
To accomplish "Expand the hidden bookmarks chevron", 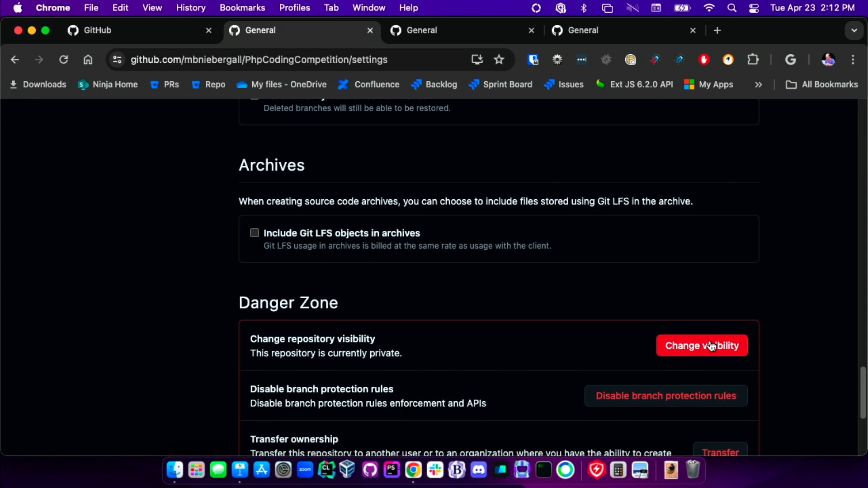I will pyautogui.click(x=758, y=84).
